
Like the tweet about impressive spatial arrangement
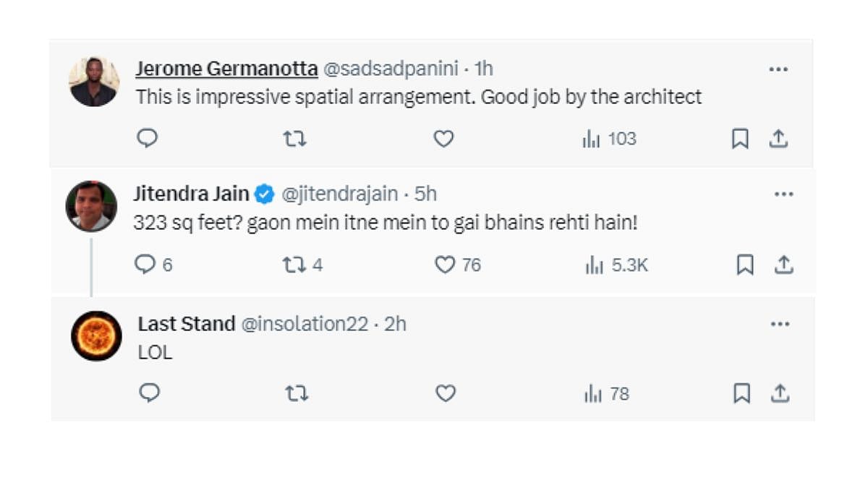pos(443,138)
